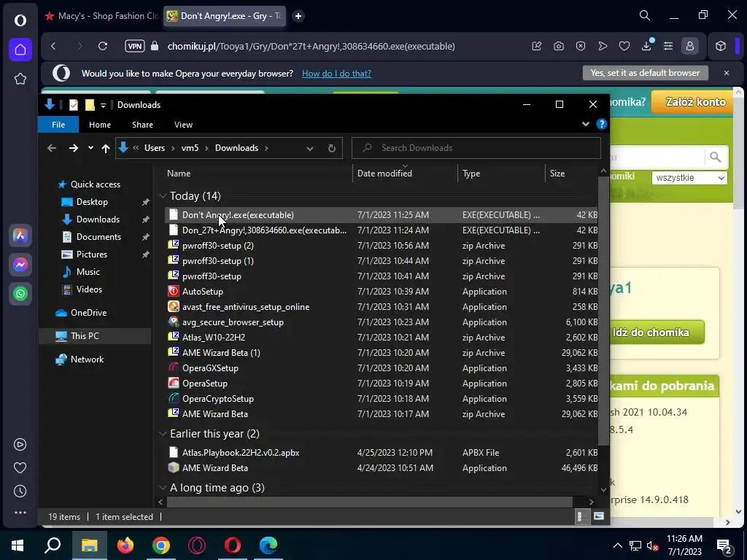747x560 pixels.
Task: Click horizontal scrollbar in file list
Action: (x=370, y=502)
